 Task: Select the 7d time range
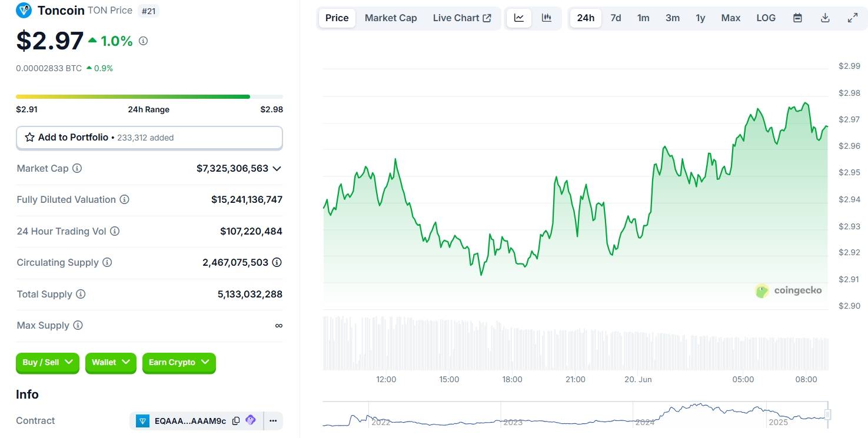coord(616,18)
